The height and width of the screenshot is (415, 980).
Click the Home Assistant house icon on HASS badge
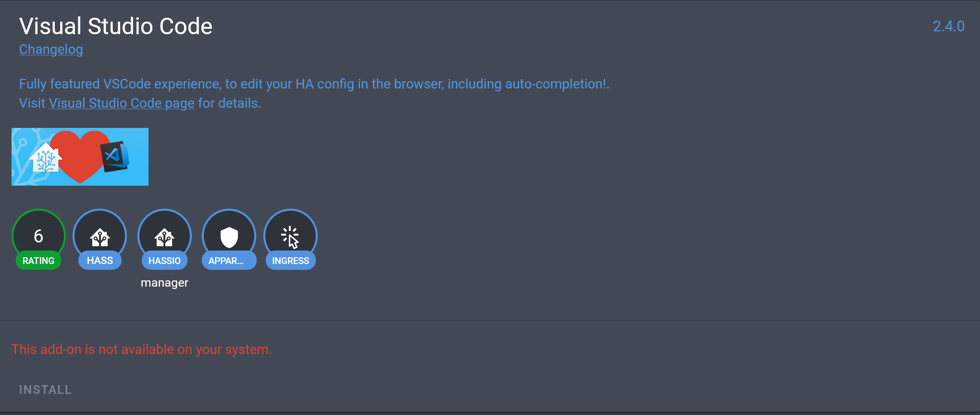pyautogui.click(x=99, y=236)
